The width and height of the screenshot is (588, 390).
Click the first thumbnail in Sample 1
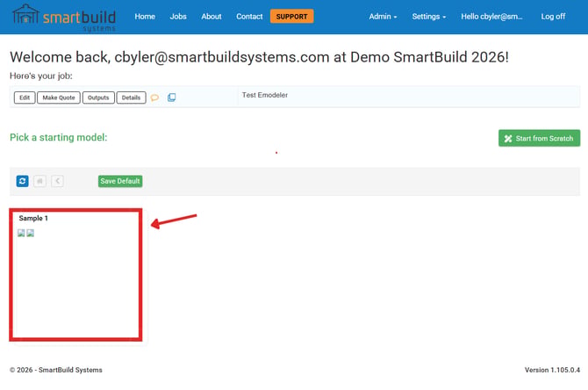coord(21,233)
